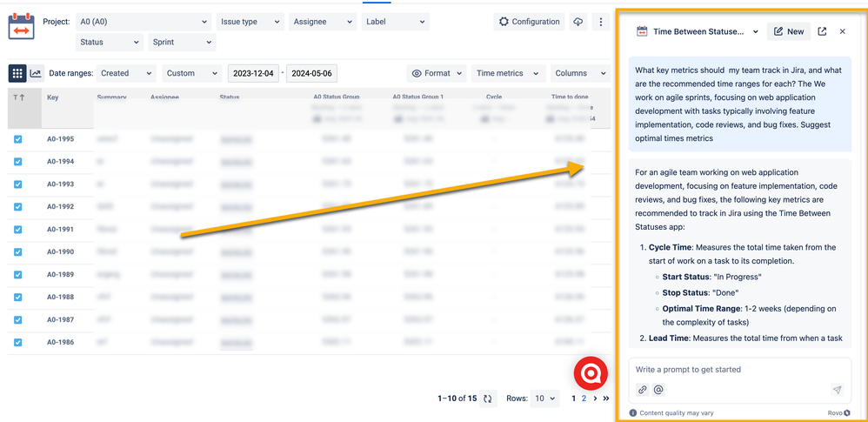The width and height of the screenshot is (868, 422).
Task: Uncheck the A0-1986 row checkbox
Action: point(17,342)
